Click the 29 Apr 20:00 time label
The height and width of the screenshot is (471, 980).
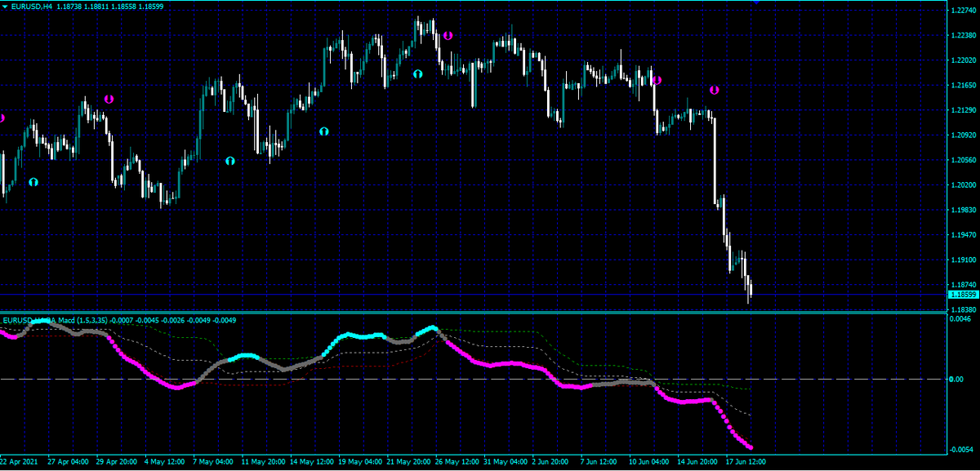(117, 462)
